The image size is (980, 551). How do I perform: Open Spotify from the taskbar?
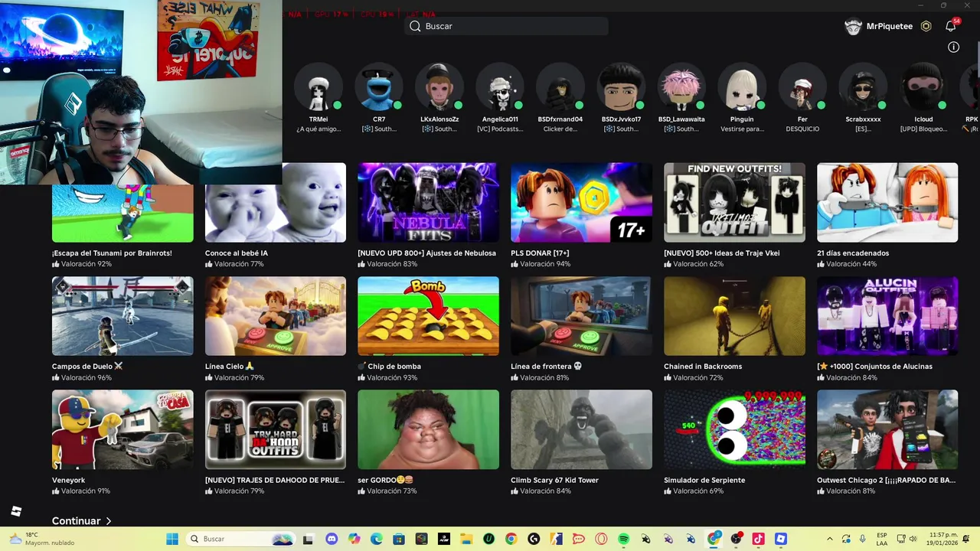tap(623, 539)
